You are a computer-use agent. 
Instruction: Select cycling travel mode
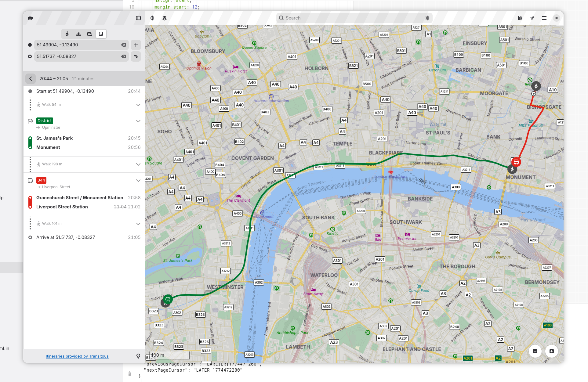(x=78, y=34)
